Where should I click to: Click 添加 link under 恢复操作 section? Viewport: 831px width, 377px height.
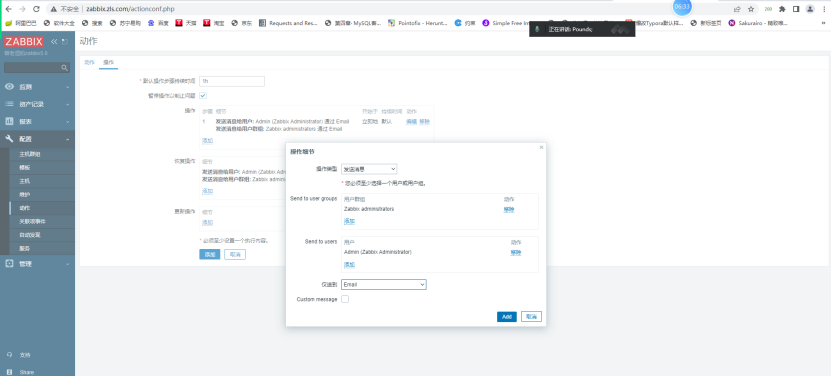click(207, 191)
